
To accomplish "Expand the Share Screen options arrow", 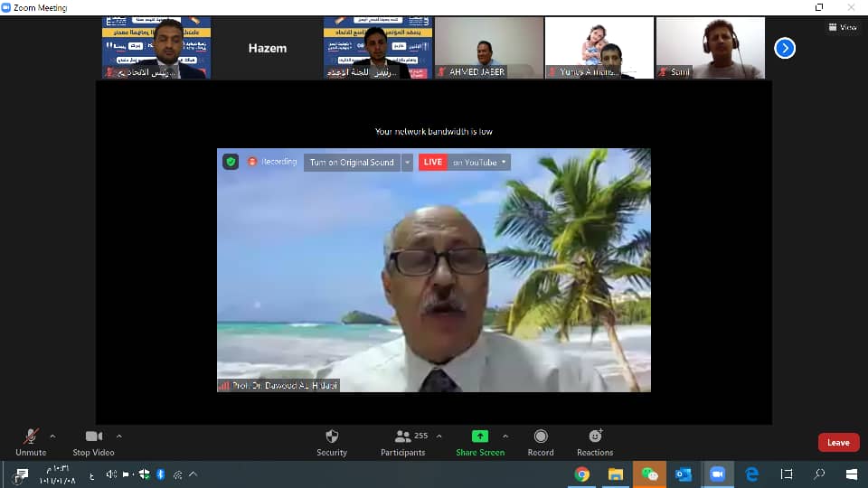I will click(505, 436).
